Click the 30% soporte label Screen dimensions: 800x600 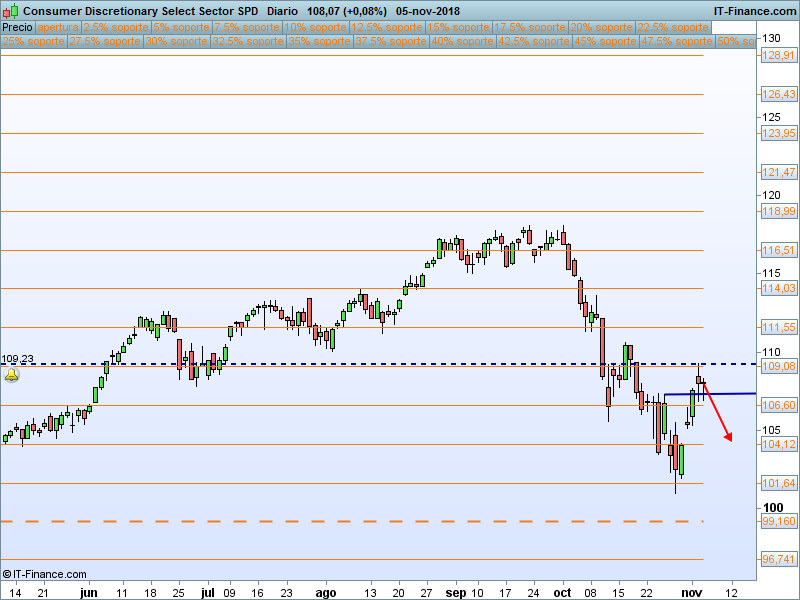pyautogui.click(x=177, y=41)
